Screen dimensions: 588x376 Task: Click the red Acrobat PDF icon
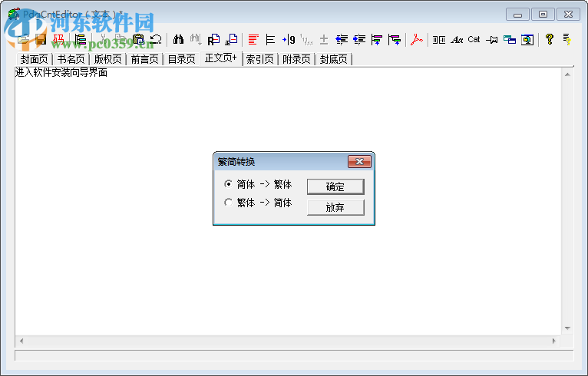point(416,39)
